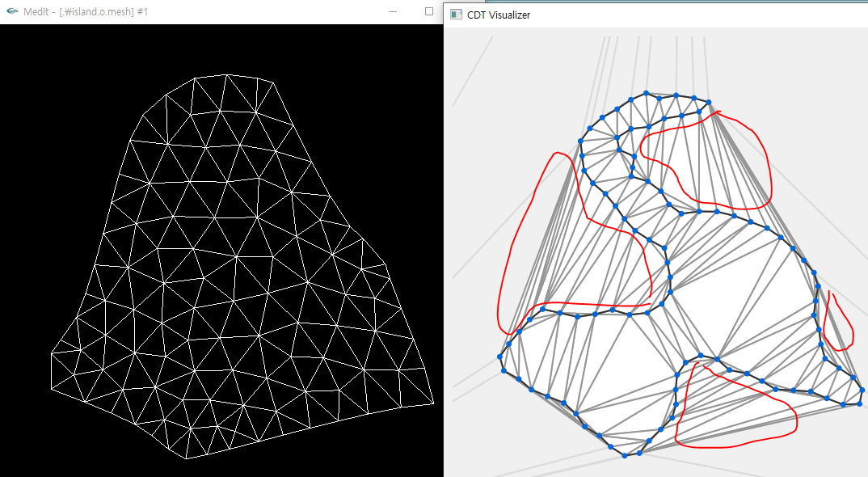Select the leftmost blue vertex in CDT mesh
The image size is (868, 477).
(x=499, y=357)
